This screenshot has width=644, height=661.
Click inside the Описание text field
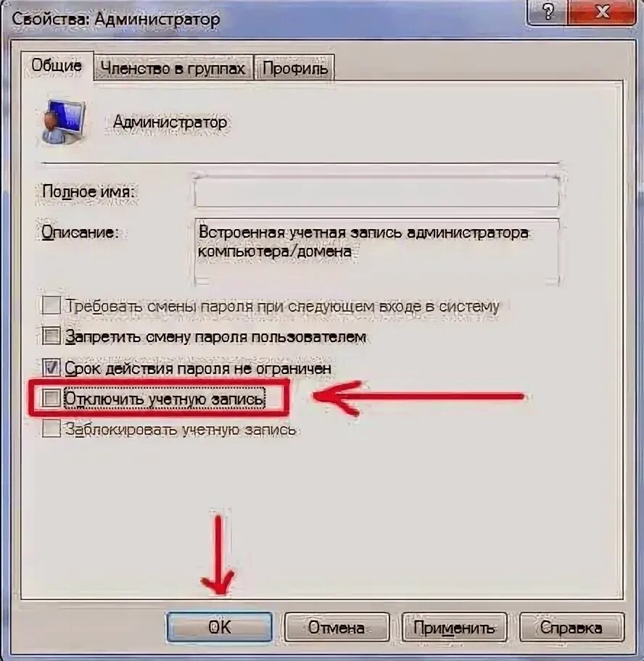(376, 251)
